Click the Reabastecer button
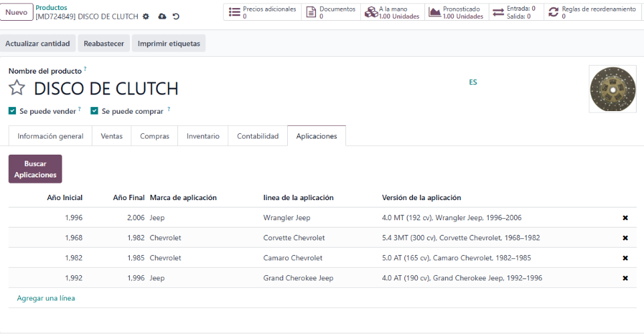644x334 pixels. coord(104,44)
